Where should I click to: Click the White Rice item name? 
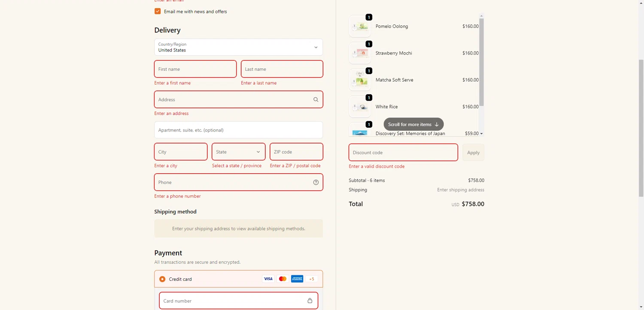pos(386,107)
